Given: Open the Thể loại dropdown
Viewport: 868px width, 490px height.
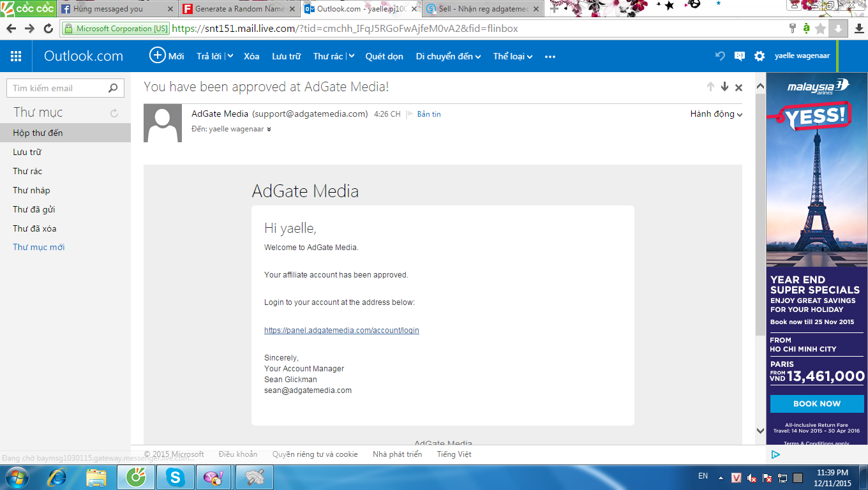Looking at the screenshot, I should pyautogui.click(x=513, y=56).
